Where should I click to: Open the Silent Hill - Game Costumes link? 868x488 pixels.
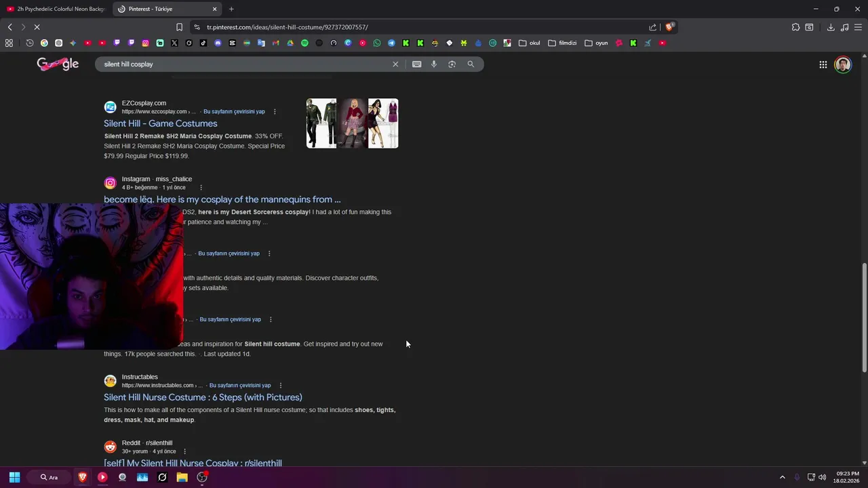[161, 123]
